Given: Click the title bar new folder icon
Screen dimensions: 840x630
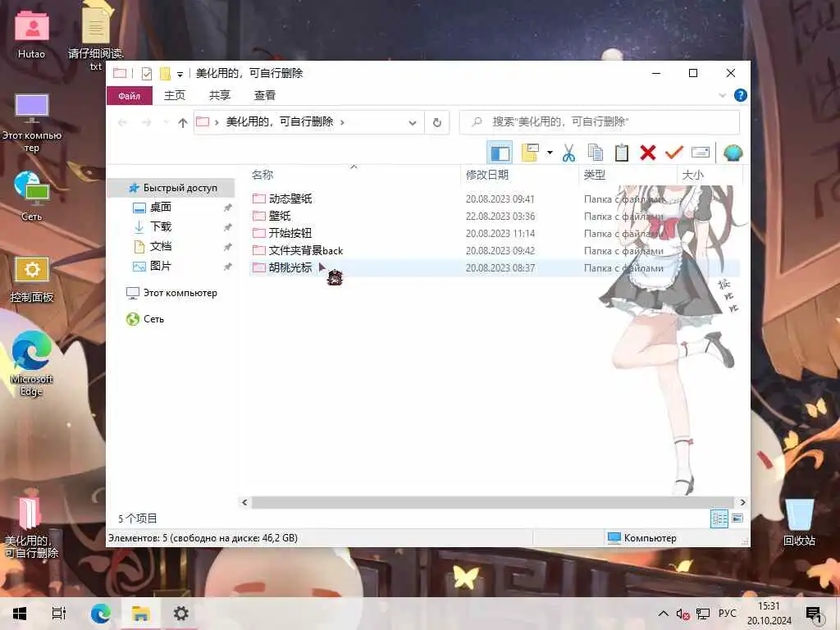Looking at the screenshot, I should [x=165, y=73].
